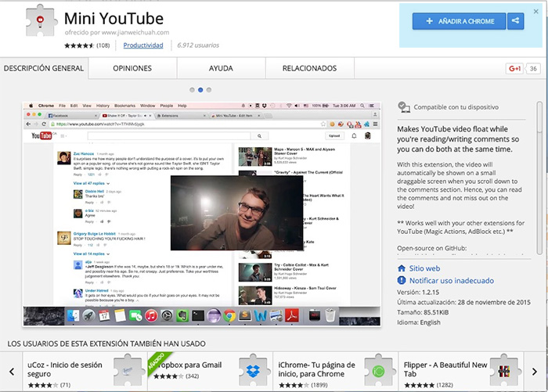Click the ofrecido por www.jianweichuah.com text
Viewport: 548px width, 392px height.
[x=117, y=33]
